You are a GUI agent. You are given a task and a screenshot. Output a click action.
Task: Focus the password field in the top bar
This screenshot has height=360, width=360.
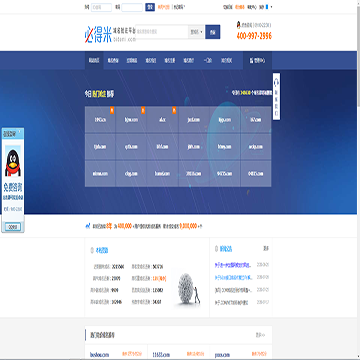132,7
